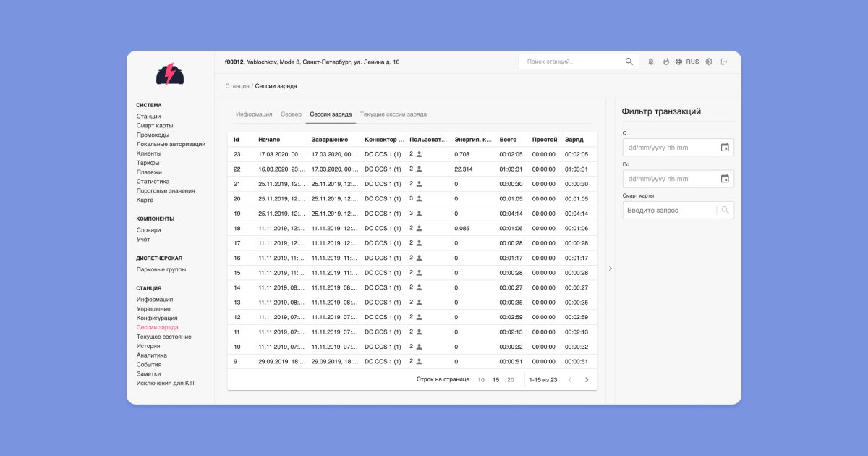Click user icon in session 23 row
The height and width of the screenshot is (456, 868).
pyautogui.click(x=419, y=154)
